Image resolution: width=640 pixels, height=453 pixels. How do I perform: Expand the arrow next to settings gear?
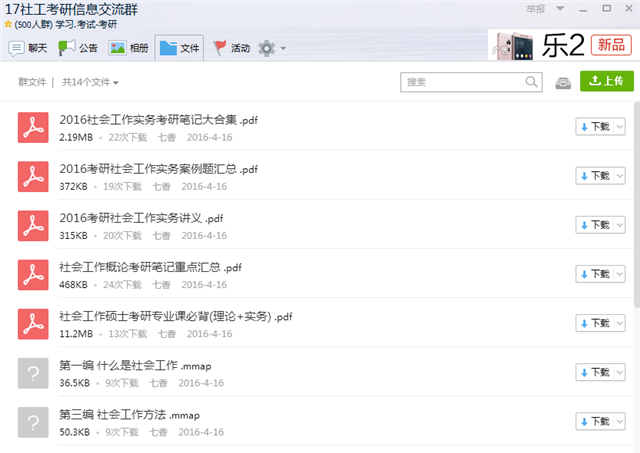click(x=283, y=48)
